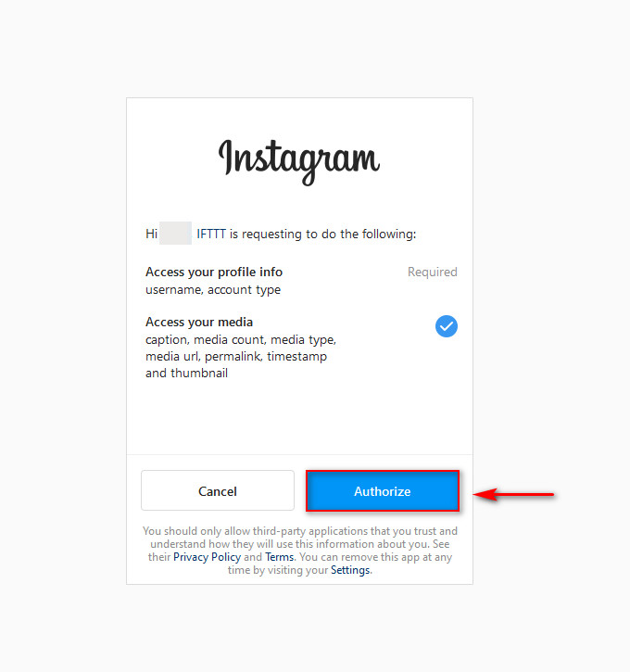This screenshot has height=672, width=630.
Task: Uncheck the blue media access checkmark
Action: (447, 326)
